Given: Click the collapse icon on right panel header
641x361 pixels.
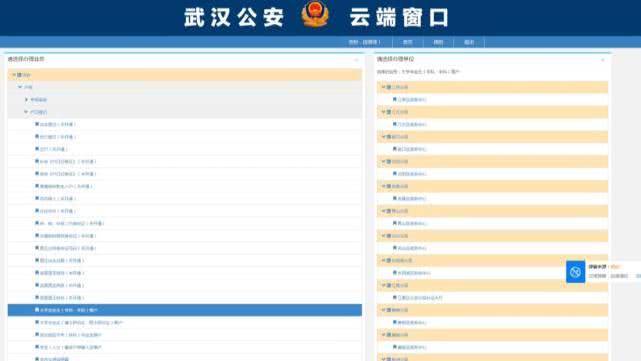Looking at the screenshot, I should pos(603,60).
